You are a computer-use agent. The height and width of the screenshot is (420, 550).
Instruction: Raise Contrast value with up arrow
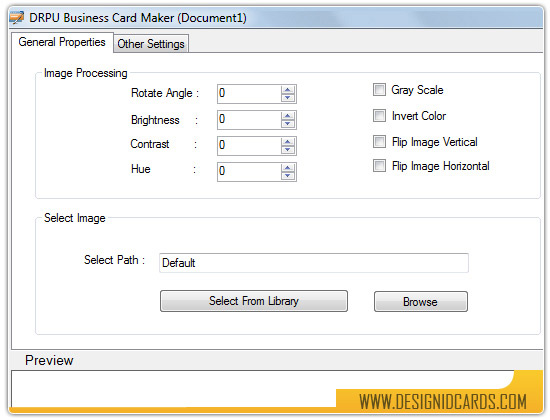point(287,142)
